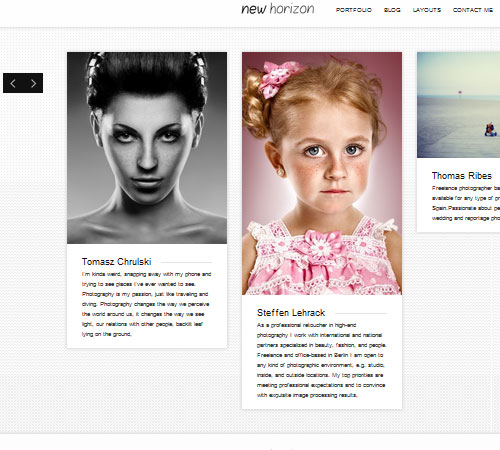Click the Steffen Lehrack name heading
This screenshot has height=450, width=500.
(x=291, y=313)
